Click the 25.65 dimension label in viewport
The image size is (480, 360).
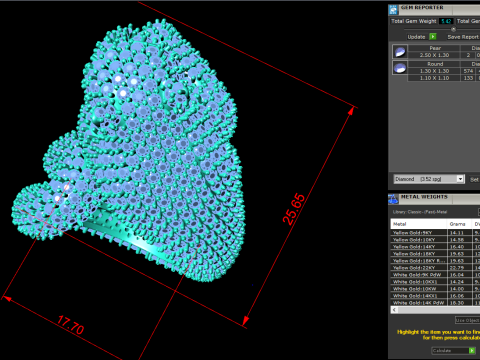[x=293, y=209]
